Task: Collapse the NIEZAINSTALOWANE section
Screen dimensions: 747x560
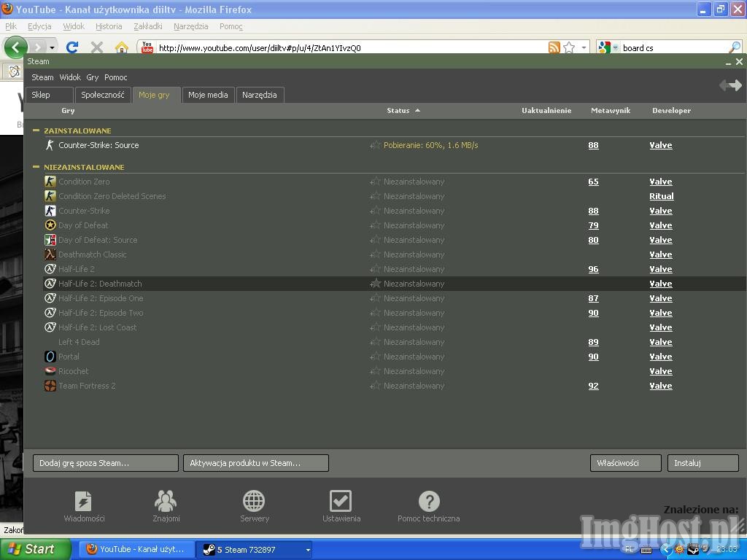Action: coord(36,167)
